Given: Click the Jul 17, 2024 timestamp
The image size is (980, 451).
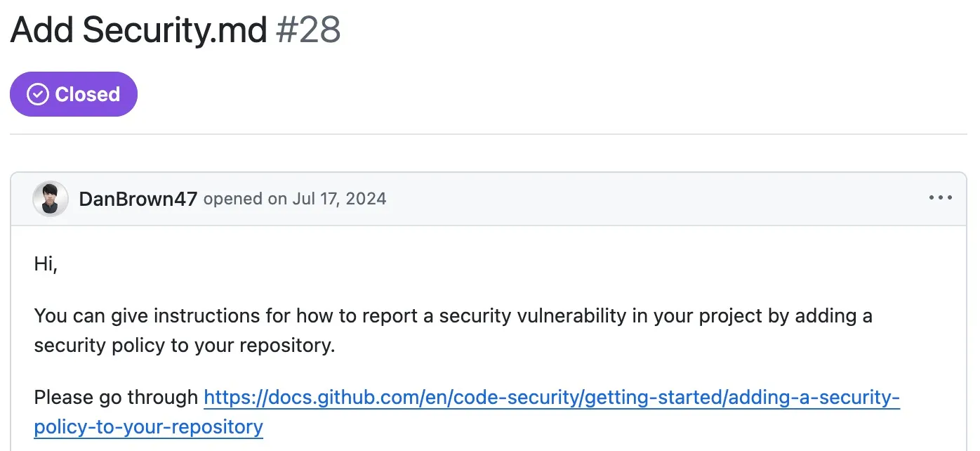Looking at the screenshot, I should [339, 199].
